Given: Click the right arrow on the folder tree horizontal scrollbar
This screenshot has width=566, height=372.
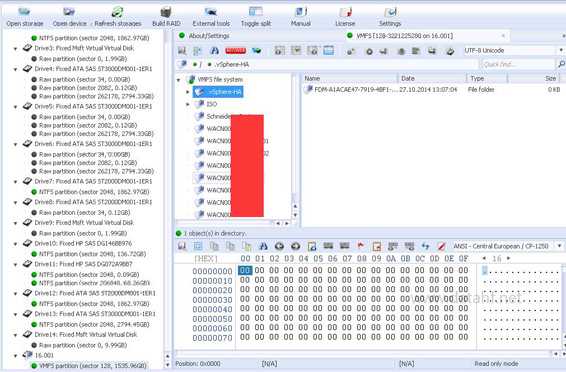Looking at the screenshot, I should click(x=287, y=223).
